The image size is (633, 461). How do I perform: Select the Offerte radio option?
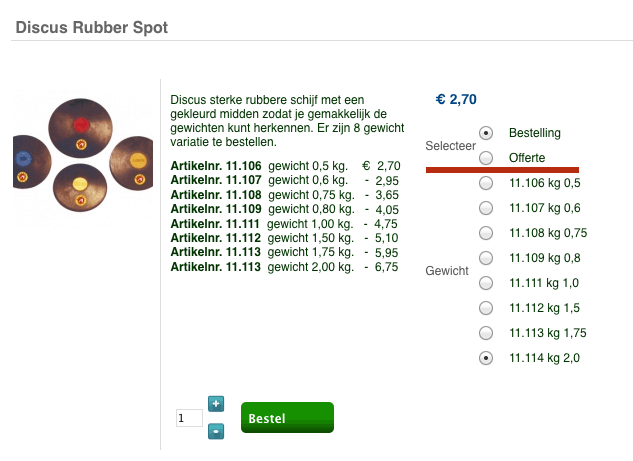pyautogui.click(x=486, y=158)
